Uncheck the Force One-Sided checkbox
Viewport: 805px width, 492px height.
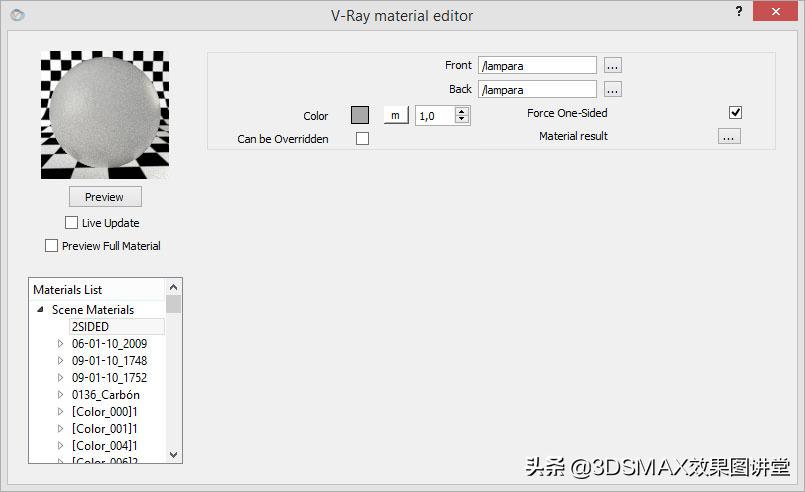tap(735, 112)
